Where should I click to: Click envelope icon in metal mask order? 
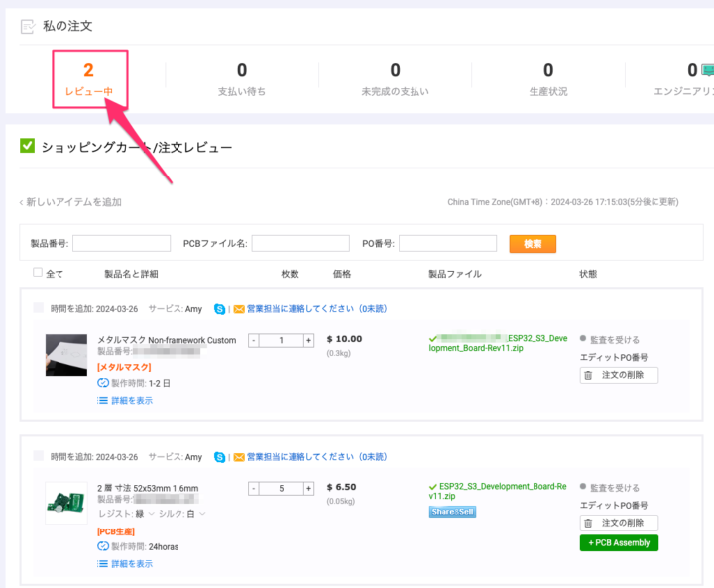pos(238,309)
